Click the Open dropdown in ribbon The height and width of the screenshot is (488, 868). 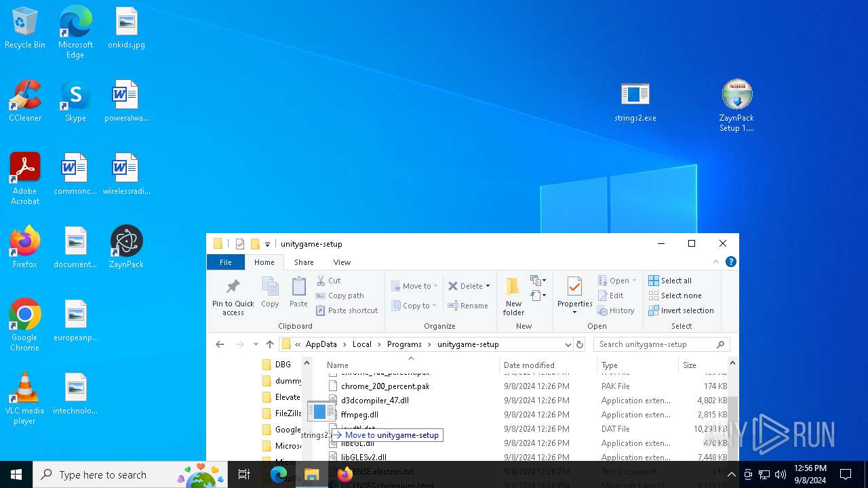[x=617, y=281]
